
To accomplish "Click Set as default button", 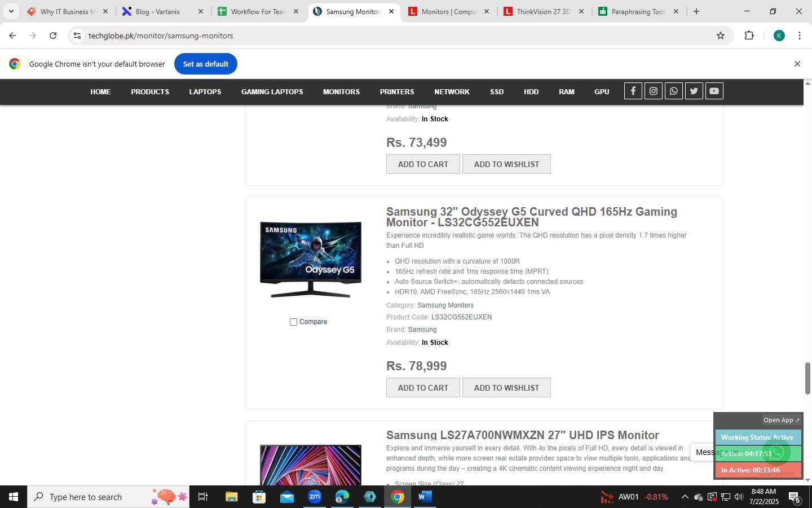I will click(206, 64).
